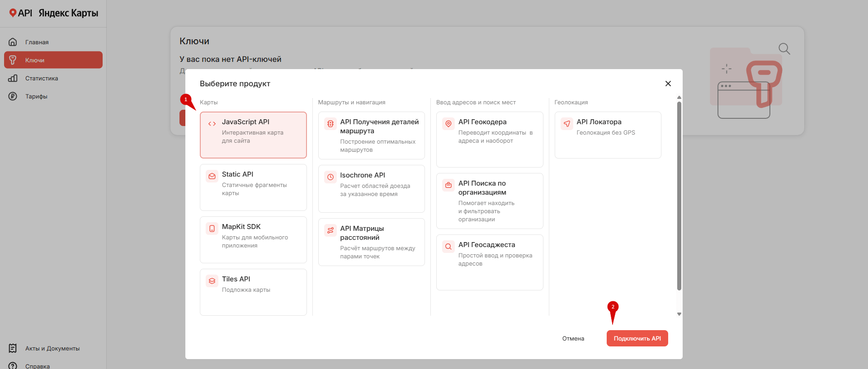Click the 'Геолокация без GPS' description
This screenshot has height=369, width=868.
click(x=606, y=133)
